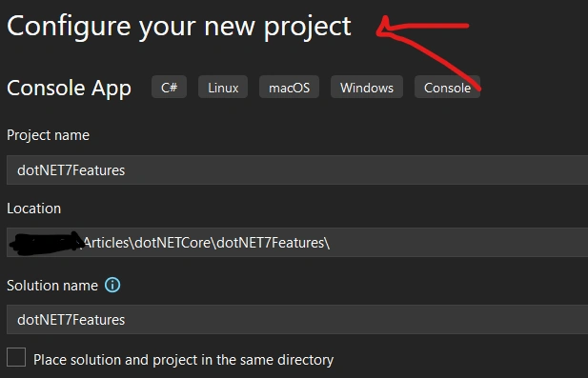
Task: Choose the macOS platform tag
Action: (x=289, y=87)
